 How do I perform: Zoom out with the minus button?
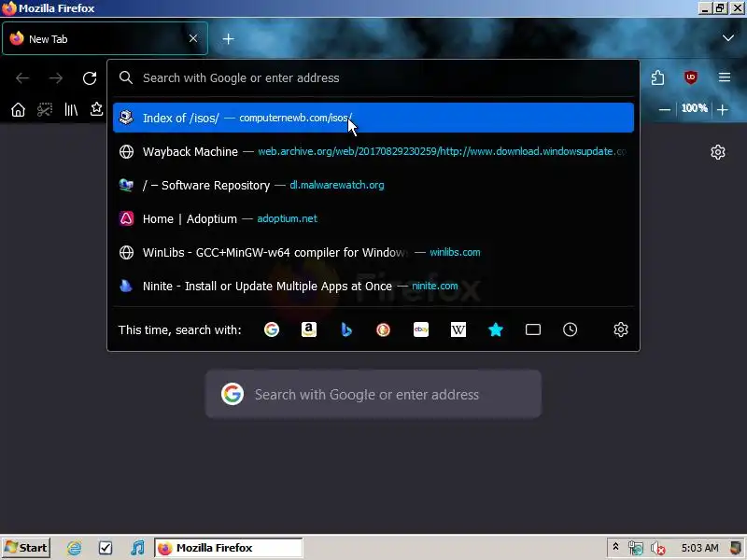point(665,109)
